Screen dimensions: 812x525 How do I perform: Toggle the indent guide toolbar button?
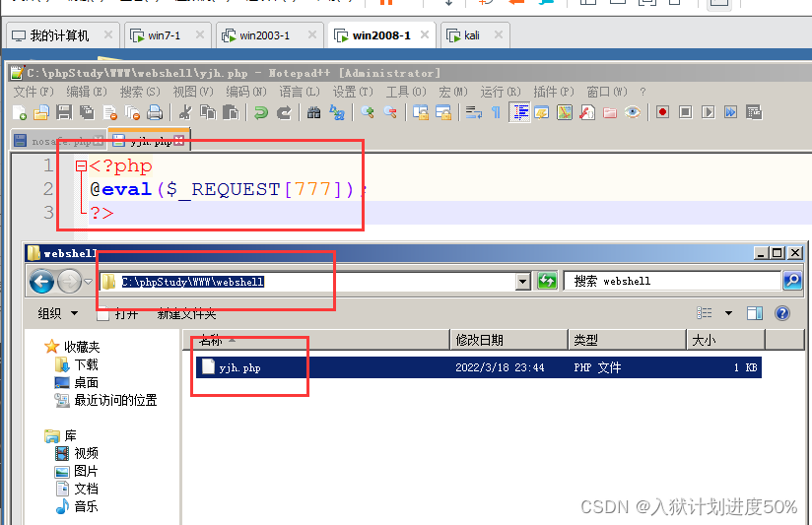tap(520, 112)
